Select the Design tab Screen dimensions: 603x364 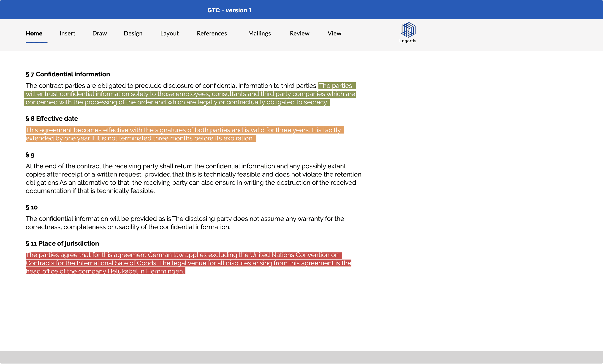point(133,33)
